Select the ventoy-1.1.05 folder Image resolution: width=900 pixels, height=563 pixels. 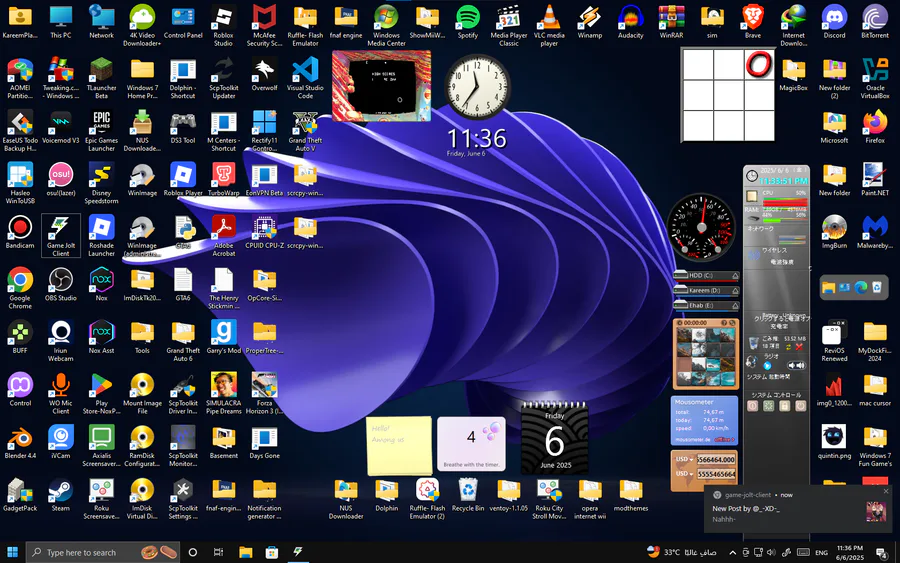(x=508, y=495)
